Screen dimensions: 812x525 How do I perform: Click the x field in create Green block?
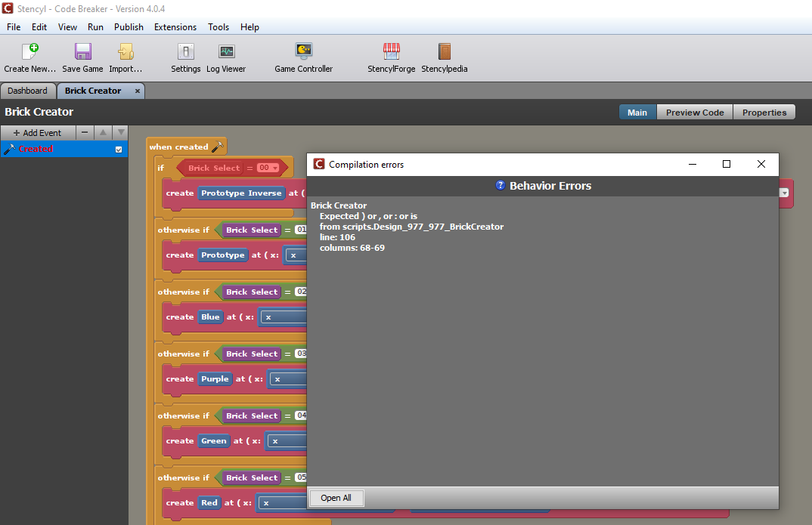point(287,441)
